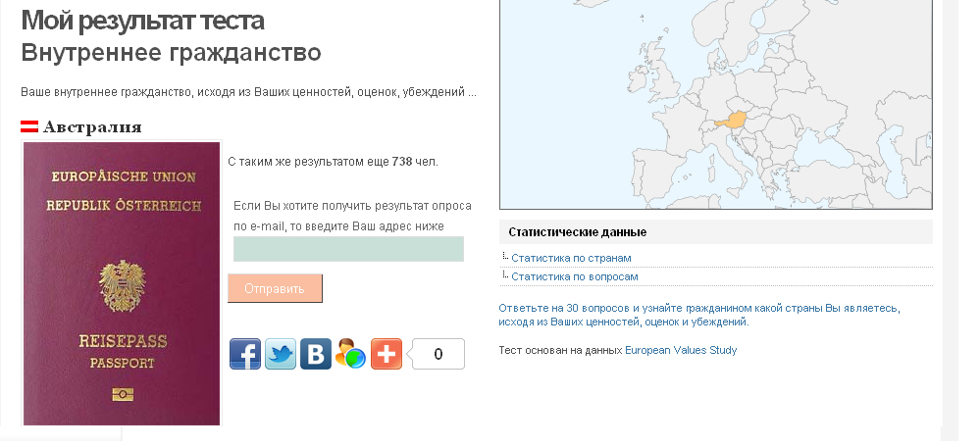
Task: Share the result on Facebook
Action: (x=245, y=354)
